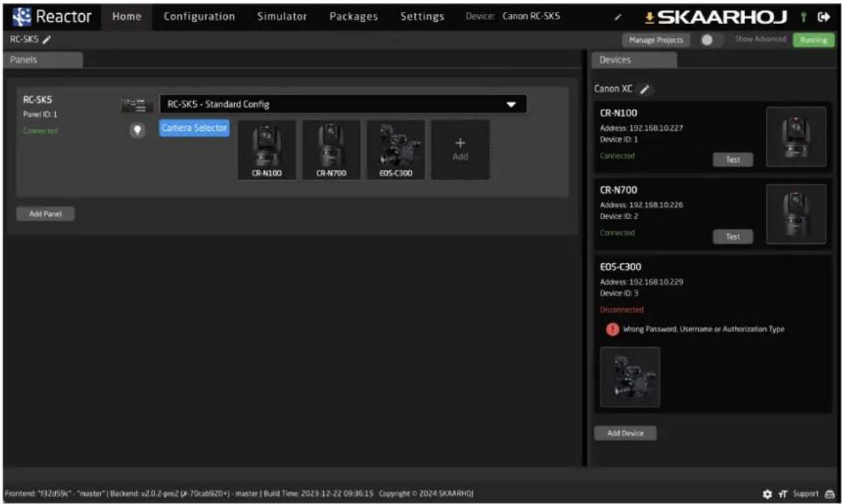Image resolution: width=842 pixels, height=504 pixels.
Task: Click the Wrong Password error message
Action: point(703,329)
